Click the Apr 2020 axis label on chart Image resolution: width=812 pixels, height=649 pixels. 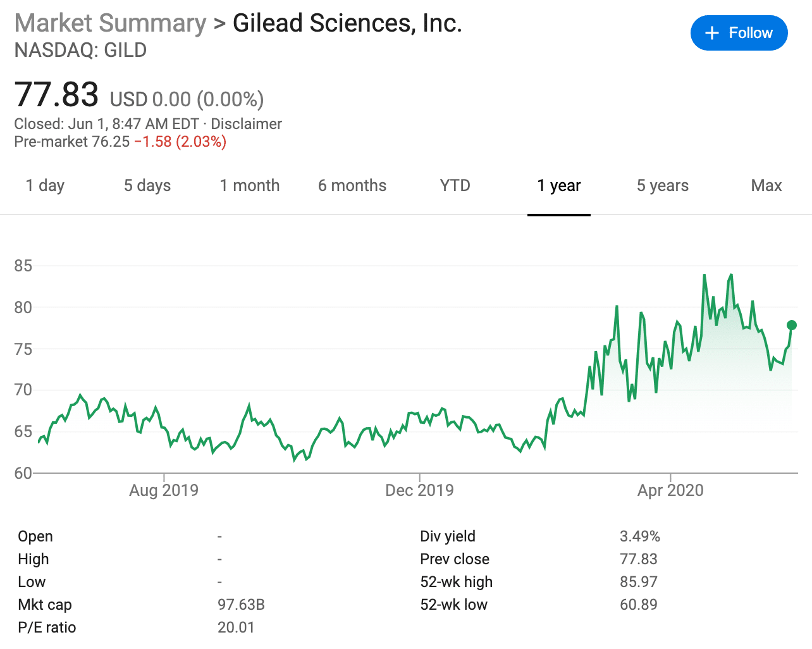tap(670, 490)
